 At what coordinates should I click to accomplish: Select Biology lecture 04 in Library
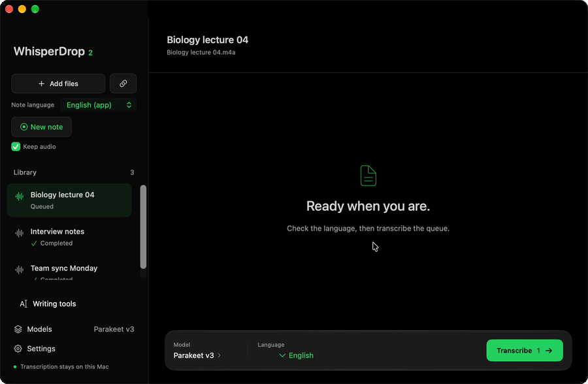click(x=69, y=200)
